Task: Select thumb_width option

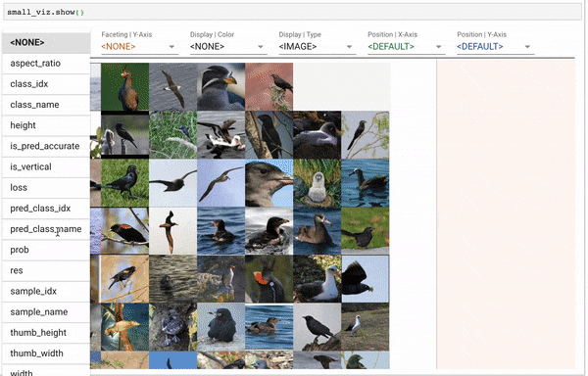Action: [x=46, y=353]
